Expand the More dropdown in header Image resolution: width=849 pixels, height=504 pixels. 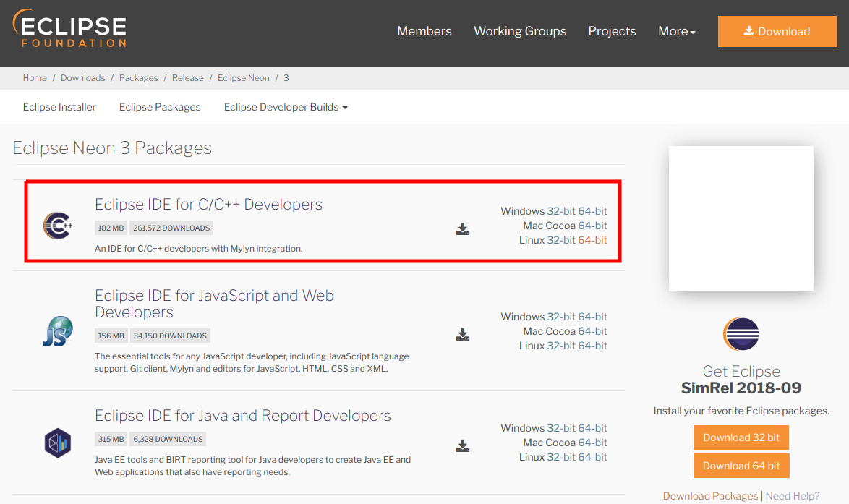[x=677, y=31]
